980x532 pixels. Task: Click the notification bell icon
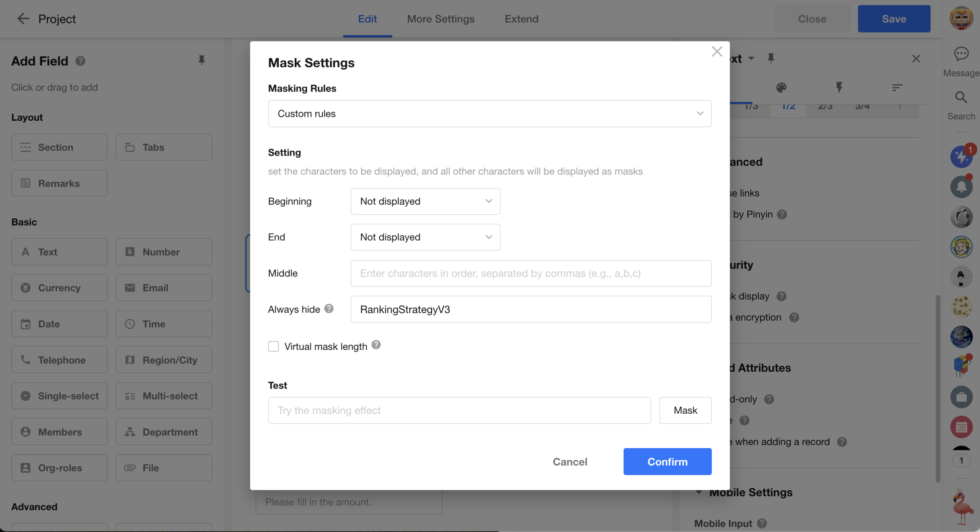pyautogui.click(x=961, y=187)
